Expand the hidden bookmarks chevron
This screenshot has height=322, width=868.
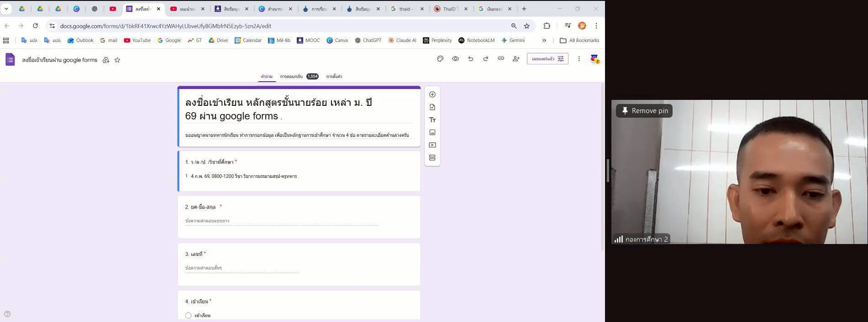[x=544, y=41]
